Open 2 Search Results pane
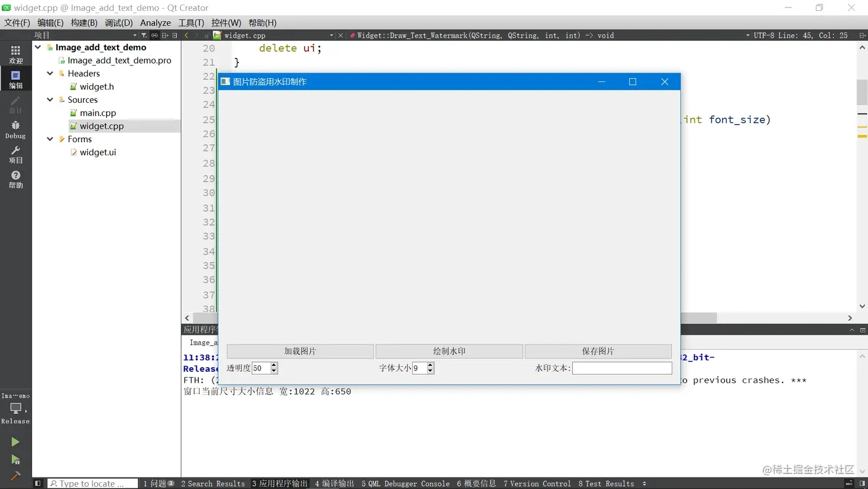 (213, 484)
